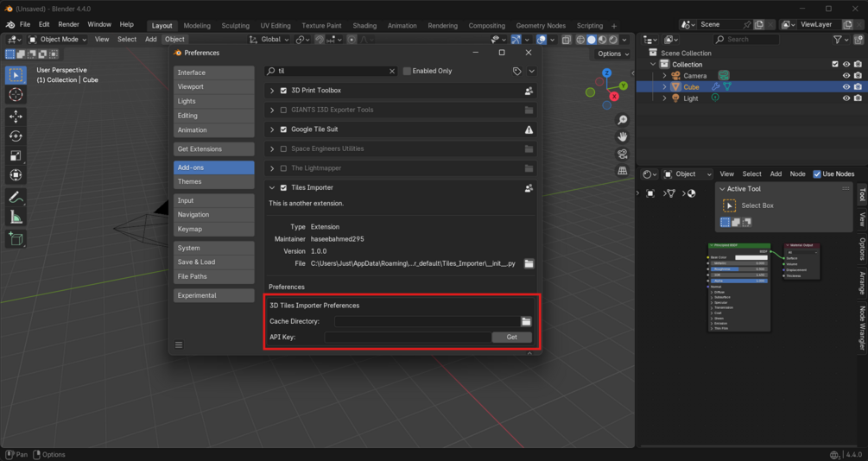Click warning icon on Google Tile Suit
The image size is (868, 461).
529,129
